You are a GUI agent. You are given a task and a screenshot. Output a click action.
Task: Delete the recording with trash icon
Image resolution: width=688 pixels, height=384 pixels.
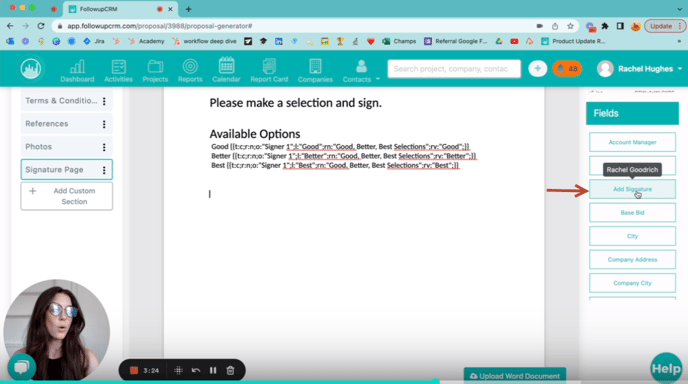pyautogui.click(x=230, y=370)
